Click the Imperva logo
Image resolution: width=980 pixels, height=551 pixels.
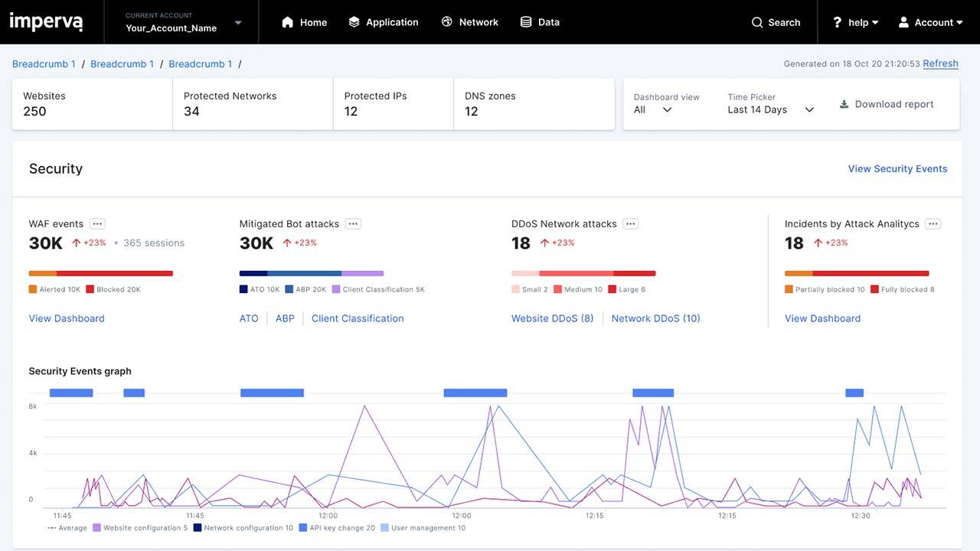[x=46, y=21]
